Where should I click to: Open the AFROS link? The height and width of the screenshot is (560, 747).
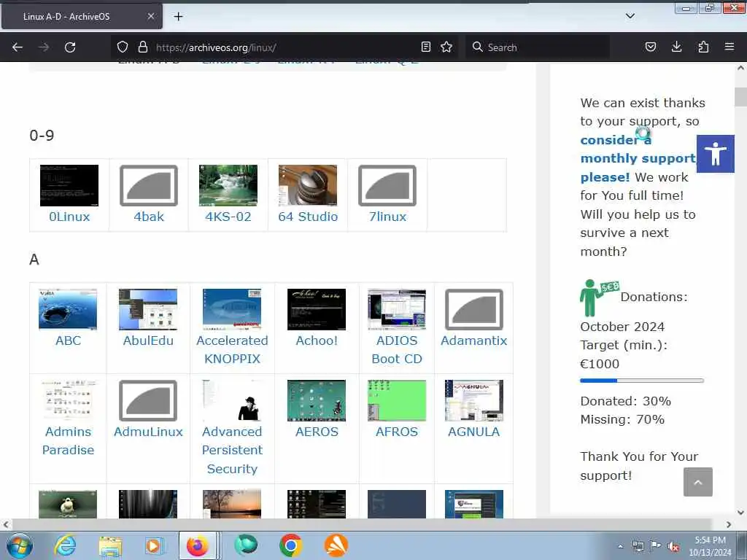point(397,432)
